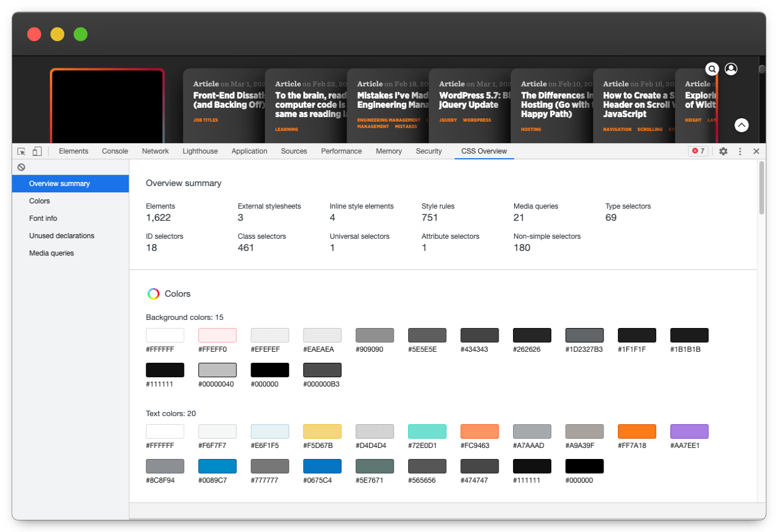Close the DevTools panel
The height and width of the screenshot is (532, 778).
point(756,151)
